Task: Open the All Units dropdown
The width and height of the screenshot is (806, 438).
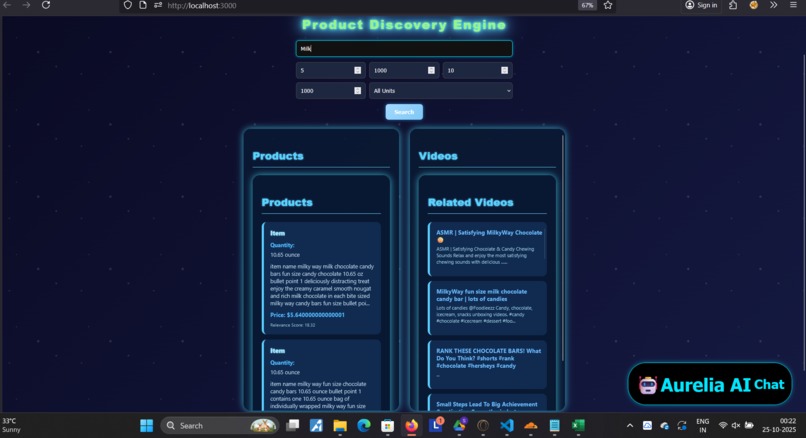Action: pyautogui.click(x=441, y=90)
